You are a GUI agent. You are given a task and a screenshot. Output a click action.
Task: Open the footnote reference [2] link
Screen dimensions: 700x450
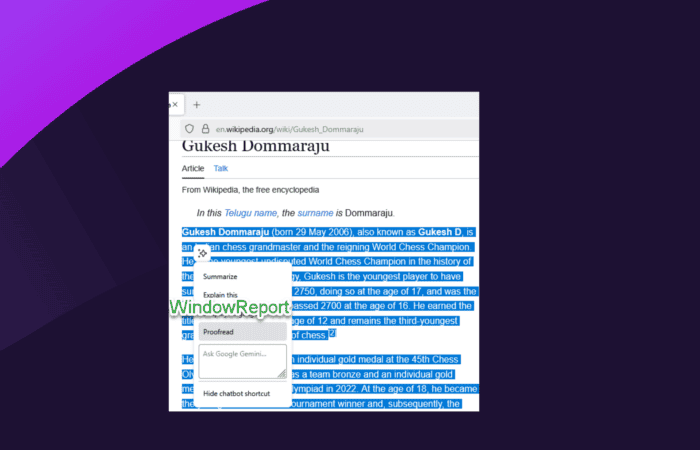332,333
